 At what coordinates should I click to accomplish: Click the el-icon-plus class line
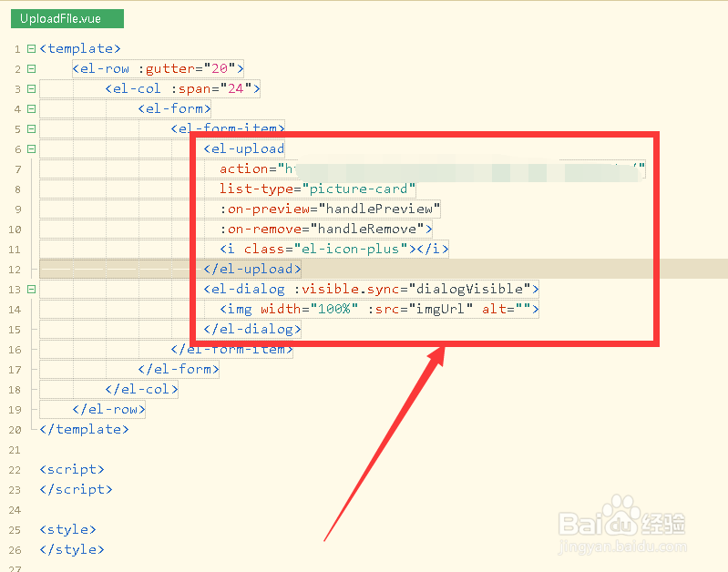tap(333, 249)
